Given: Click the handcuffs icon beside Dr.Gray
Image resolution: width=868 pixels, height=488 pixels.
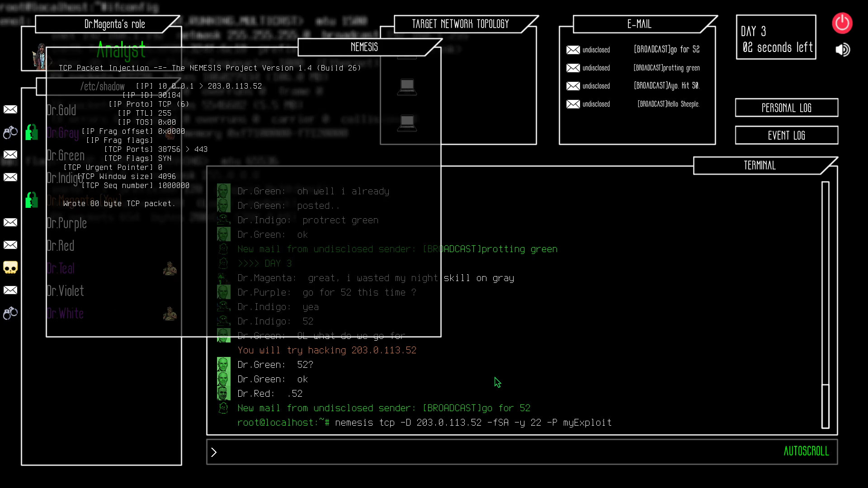Looking at the screenshot, I should [10, 132].
